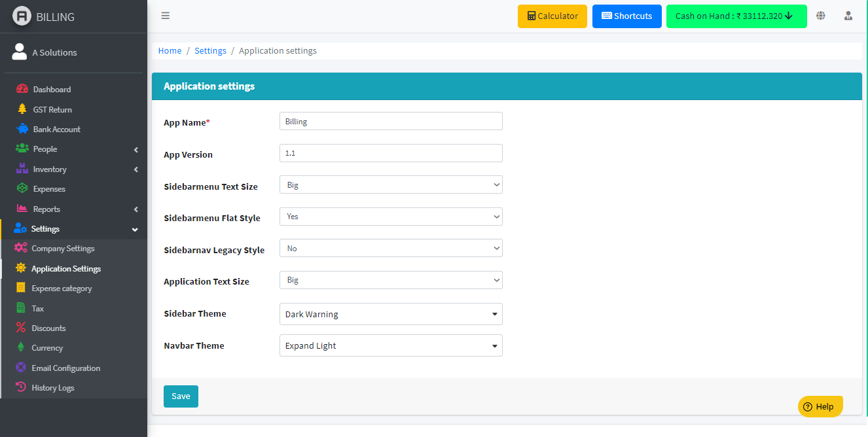Click the Bank Account piggy bank icon
The height and width of the screenshot is (437, 868).
click(x=22, y=129)
